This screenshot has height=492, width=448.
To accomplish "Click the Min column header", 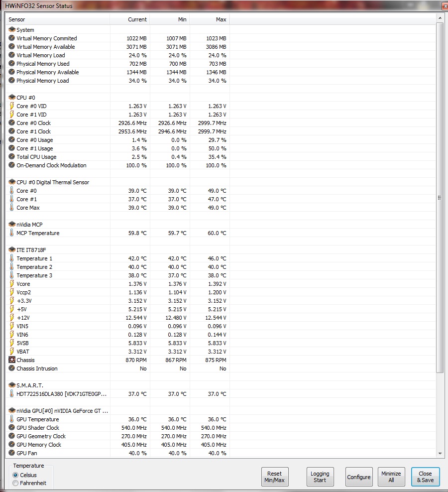I will pyautogui.click(x=169, y=19).
